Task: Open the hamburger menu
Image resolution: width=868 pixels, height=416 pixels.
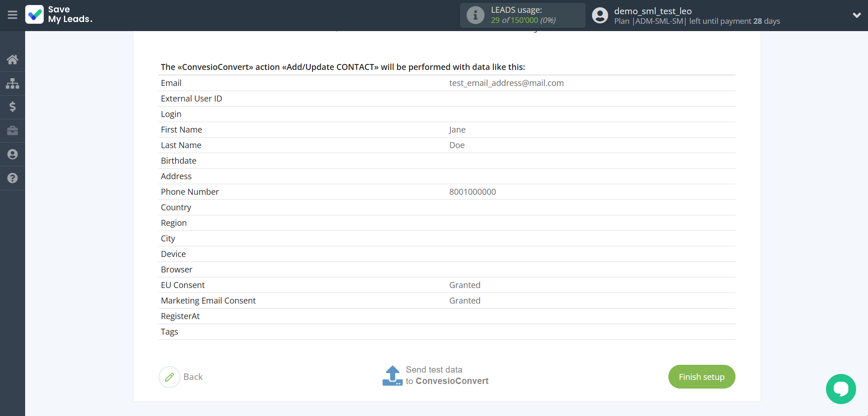Action: click(x=12, y=15)
